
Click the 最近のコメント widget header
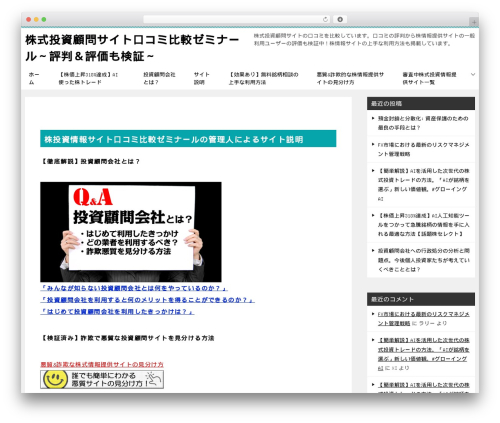[421, 299]
